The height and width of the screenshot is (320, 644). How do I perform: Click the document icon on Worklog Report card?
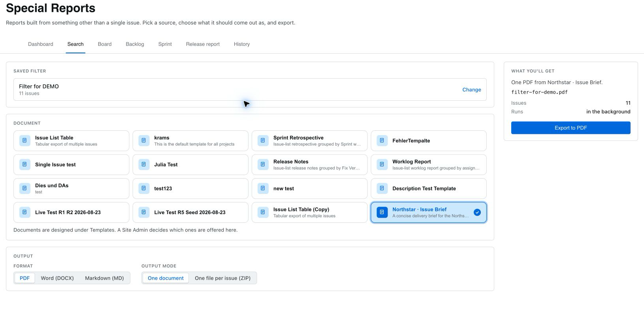point(382,164)
